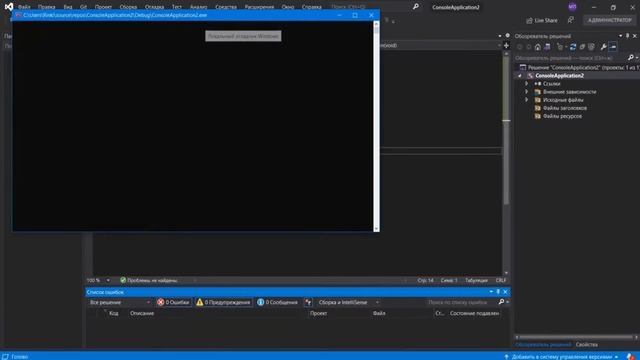Open the Средства menu
The height and width of the screenshot is (360, 640).
click(x=226, y=7)
